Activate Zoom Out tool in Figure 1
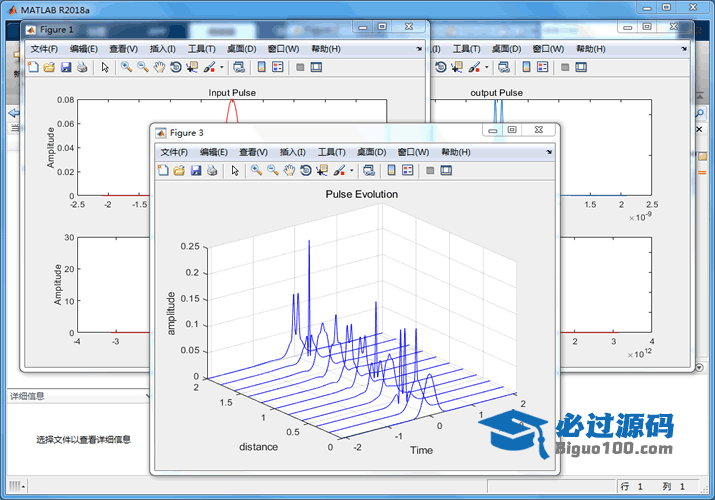 pyautogui.click(x=143, y=67)
